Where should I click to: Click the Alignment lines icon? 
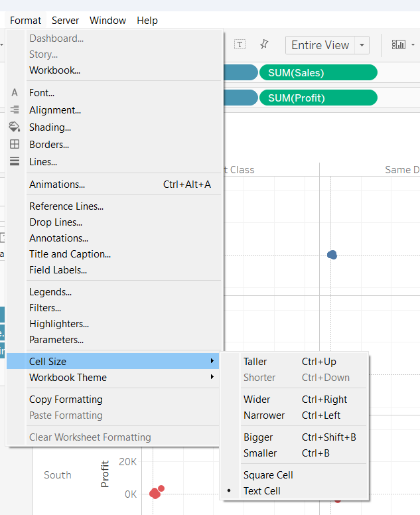pos(15,110)
